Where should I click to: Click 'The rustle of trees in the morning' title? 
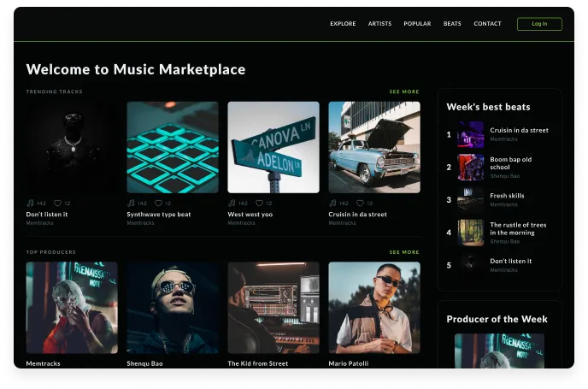click(518, 229)
